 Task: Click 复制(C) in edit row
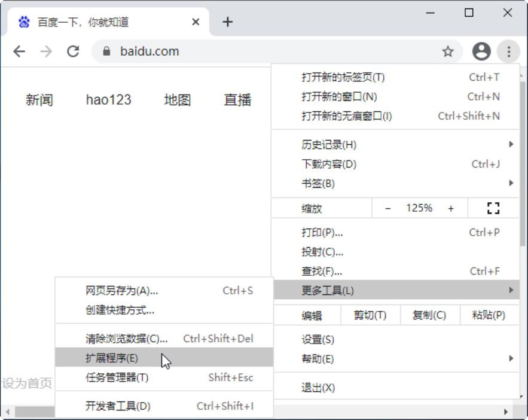[430, 315]
